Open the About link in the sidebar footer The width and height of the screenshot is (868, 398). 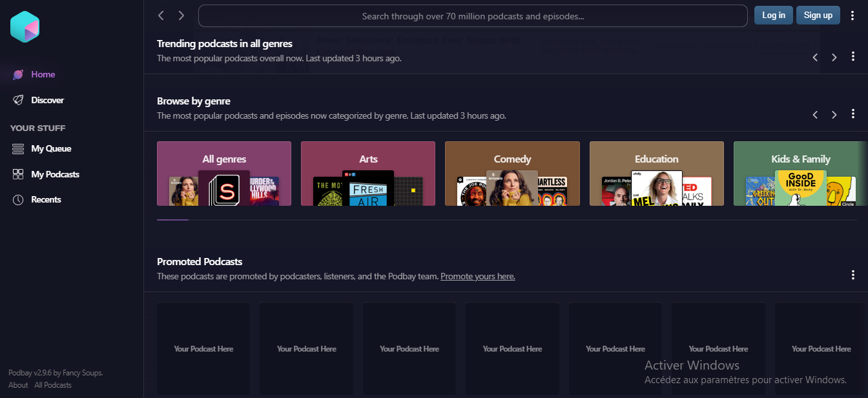coord(18,385)
